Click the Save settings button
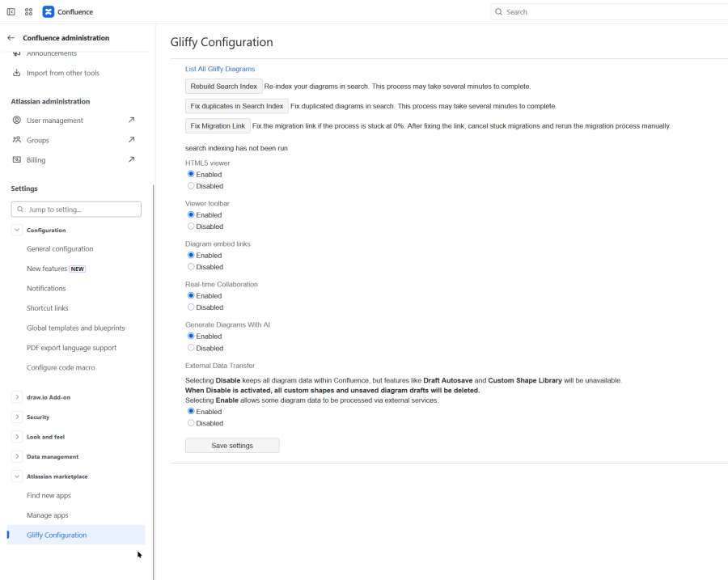This screenshot has width=728, height=580. [x=232, y=446]
